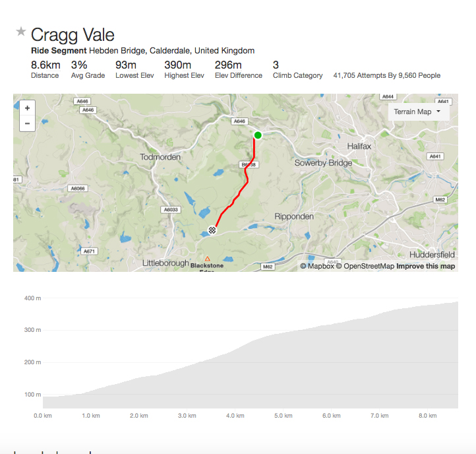Screen dimensions: 476x454
Task: Star the Cragg Vale segment
Action: pyautogui.click(x=21, y=32)
